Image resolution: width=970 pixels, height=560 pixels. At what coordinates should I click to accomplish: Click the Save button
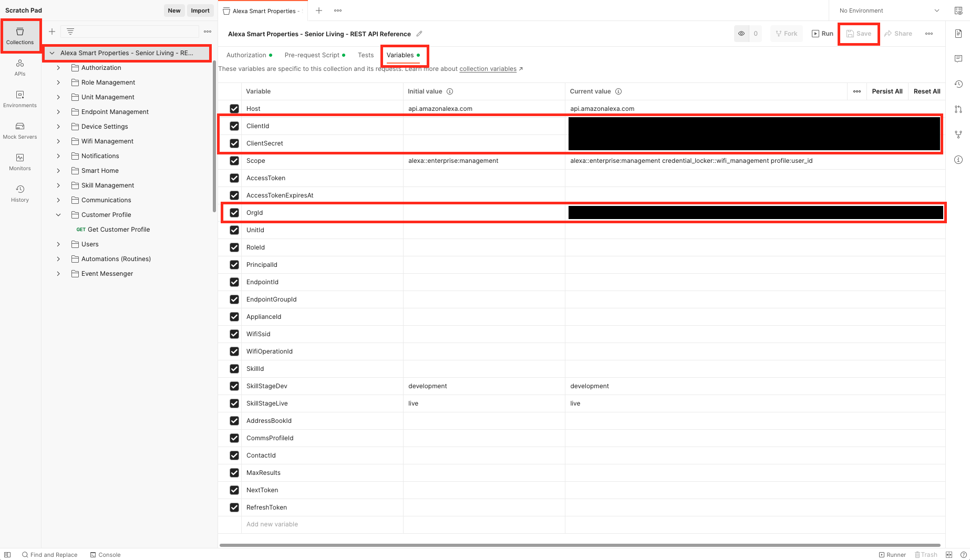859,34
